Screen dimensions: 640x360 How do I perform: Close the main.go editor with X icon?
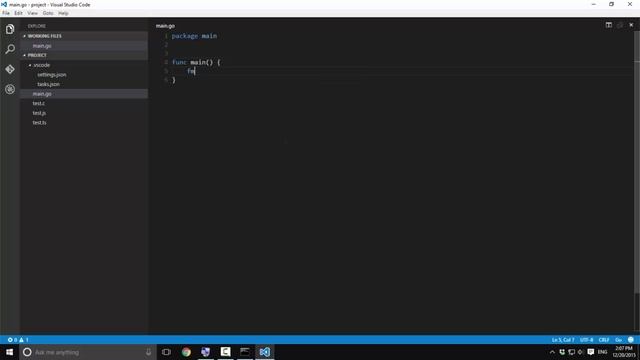tap(631, 25)
